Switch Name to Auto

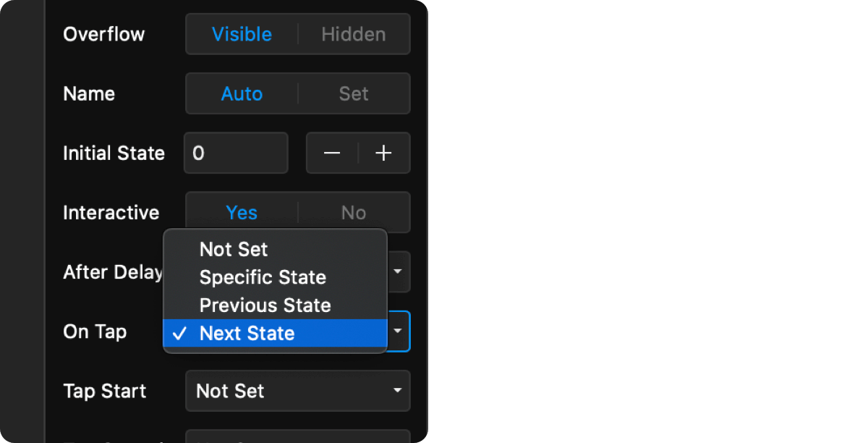[242, 93]
